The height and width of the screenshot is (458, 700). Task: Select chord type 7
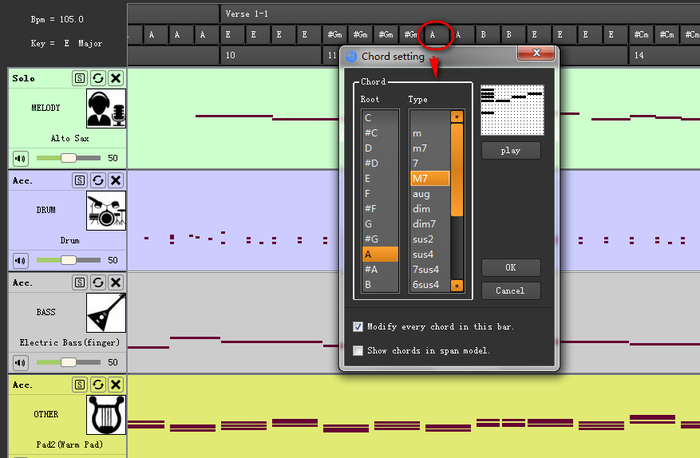[430, 163]
